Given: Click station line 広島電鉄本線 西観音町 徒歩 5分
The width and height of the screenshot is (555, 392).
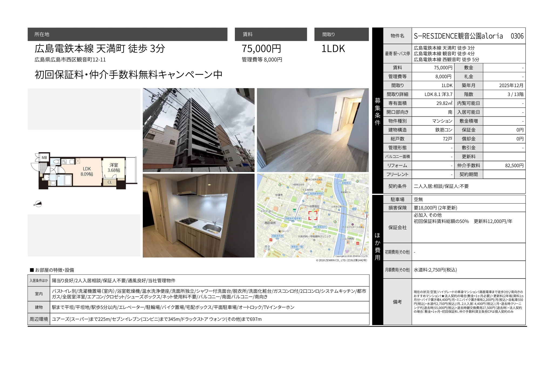Looking at the screenshot, I should pyautogui.click(x=446, y=59).
